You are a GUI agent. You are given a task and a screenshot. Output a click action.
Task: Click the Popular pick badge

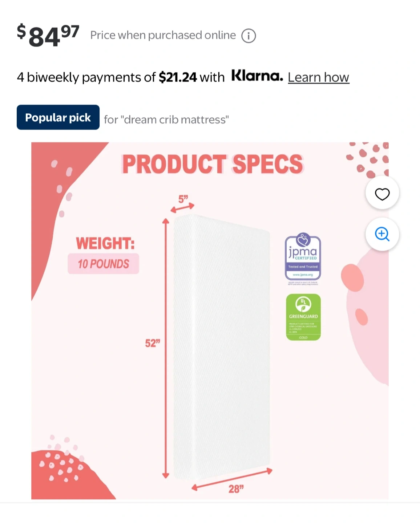click(58, 117)
